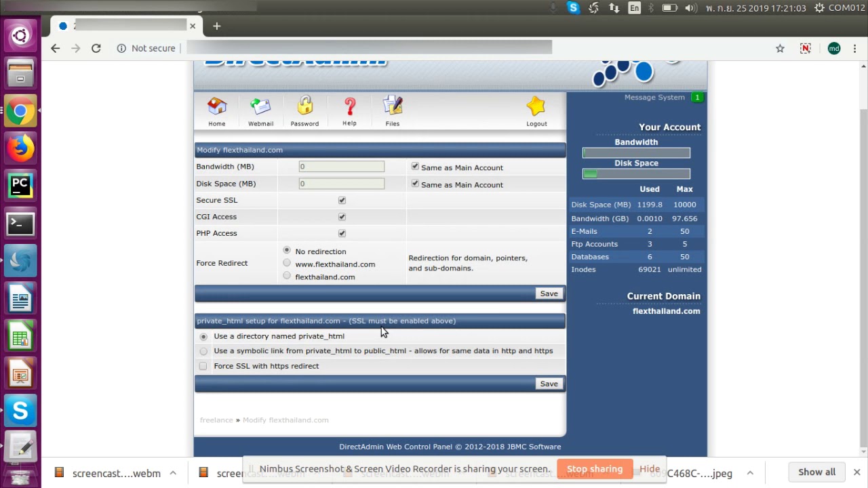This screenshot has width=868, height=488.
Task: Launch Google Chrome from the dock
Action: (20, 111)
